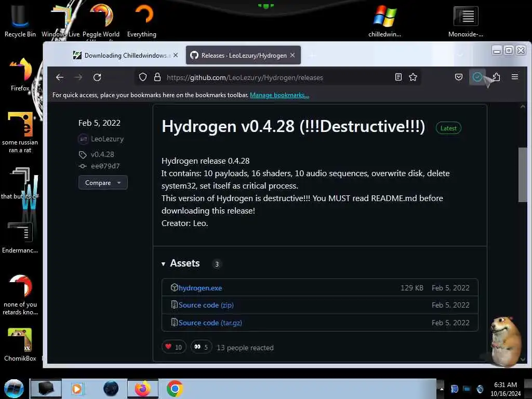
Task: Open the Windows Start orb
Action: point(14,389)
